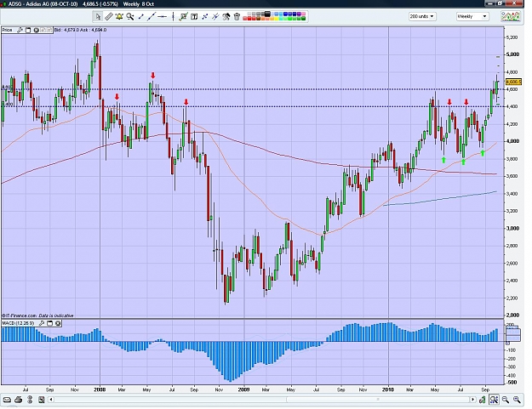Click the trash bin to delete drawings
Screen dimensions: 532x409
coord(237,16)
